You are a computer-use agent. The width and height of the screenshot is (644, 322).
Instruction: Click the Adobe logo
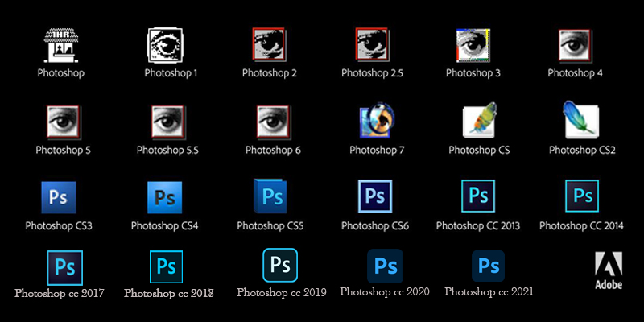click(x=609, y=270)
